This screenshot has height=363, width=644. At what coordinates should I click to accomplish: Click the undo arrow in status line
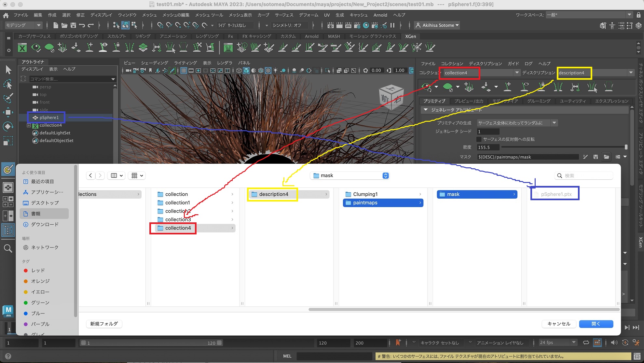click(82, 25)
